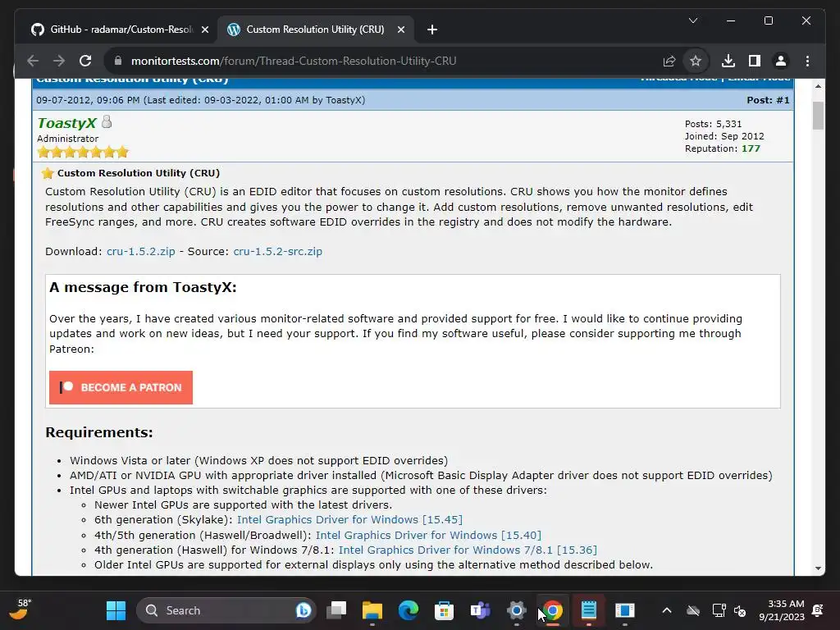840x630 pixels.
Task: Open the notification bell icon
Action: [x=818, y=610]
